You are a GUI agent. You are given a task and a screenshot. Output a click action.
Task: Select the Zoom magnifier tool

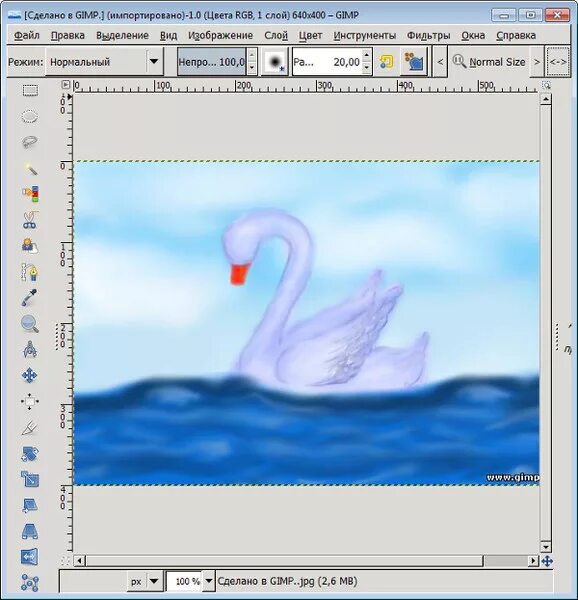pyautogui.click(x=29, y=324)
